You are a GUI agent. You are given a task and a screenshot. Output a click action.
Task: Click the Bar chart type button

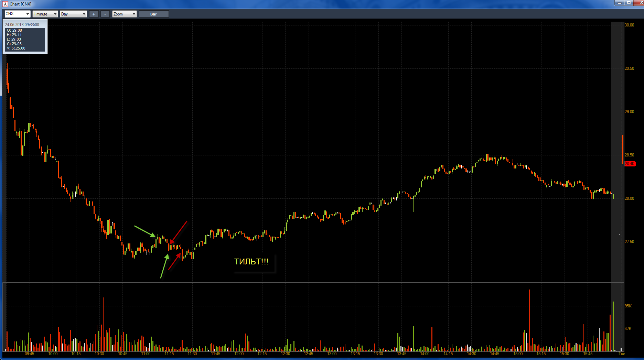(154, 14)
